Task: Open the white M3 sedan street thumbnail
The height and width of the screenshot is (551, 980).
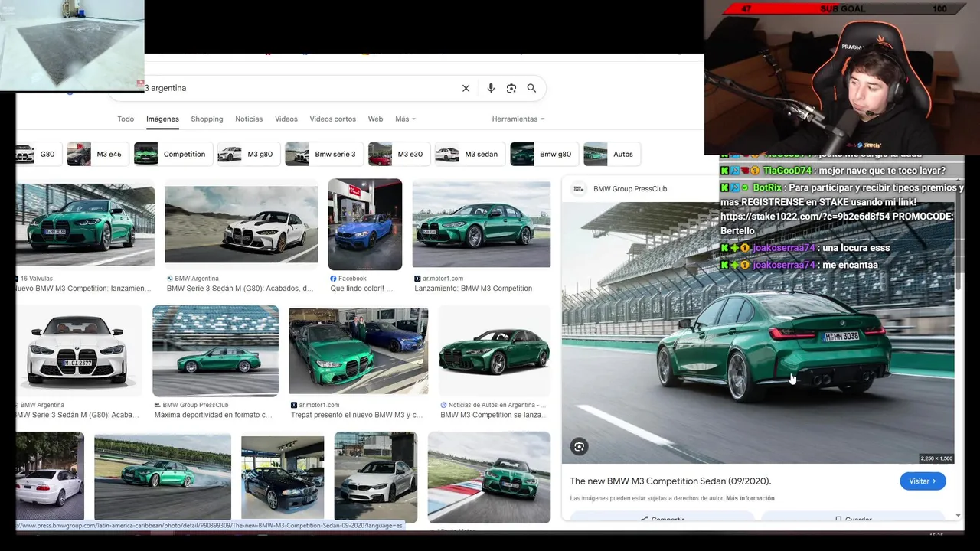Action: click(376, 477)
